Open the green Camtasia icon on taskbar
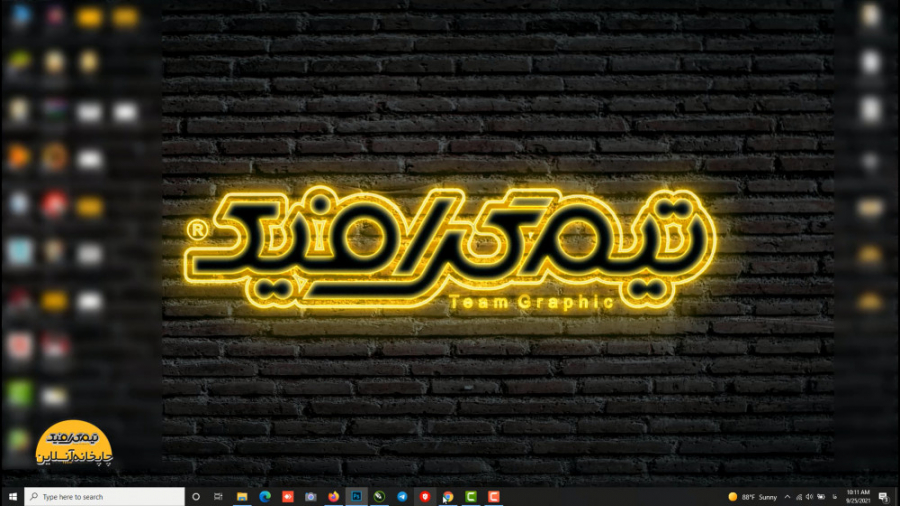 (x=471, y=497)
